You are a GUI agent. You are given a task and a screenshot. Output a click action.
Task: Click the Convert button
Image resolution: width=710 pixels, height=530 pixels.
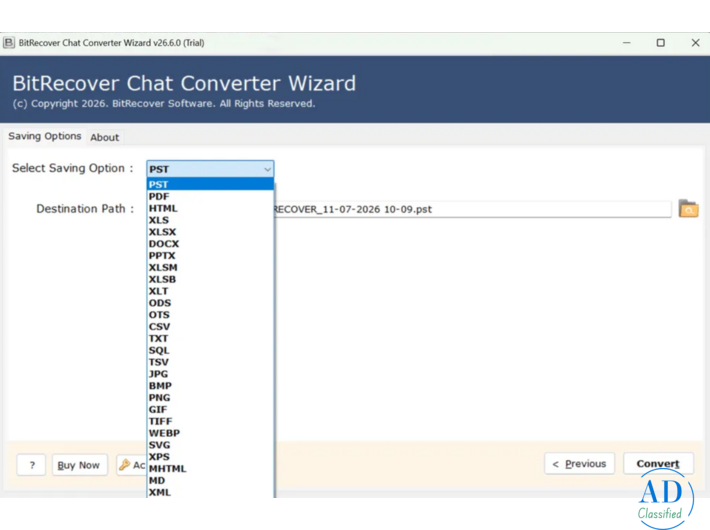click(x=658, y=463)
